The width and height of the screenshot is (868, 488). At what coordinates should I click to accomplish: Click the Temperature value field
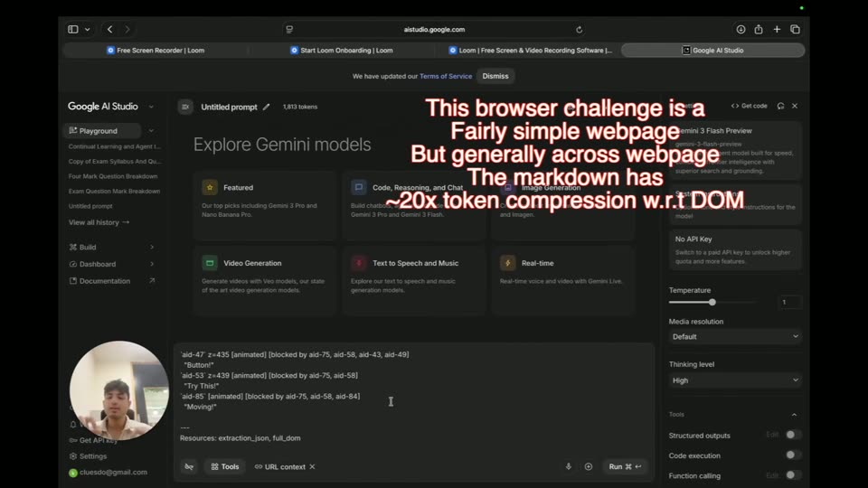coord(789,302)
